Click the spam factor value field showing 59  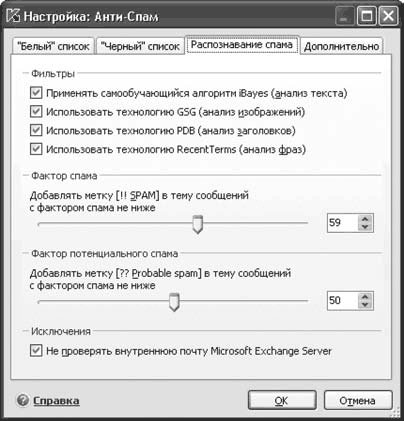[342, 223]
